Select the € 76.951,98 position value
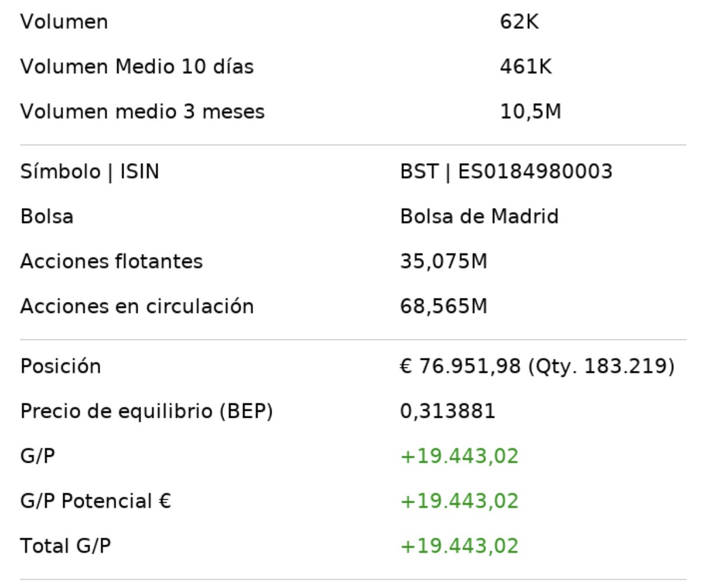The width and height of the screenshot is (706, 588). pos(460,367)
